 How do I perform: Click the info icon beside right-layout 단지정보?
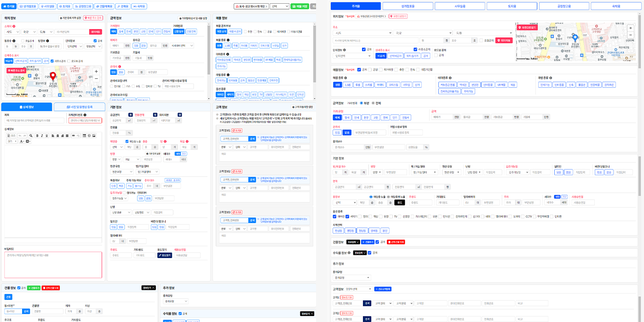345,50
